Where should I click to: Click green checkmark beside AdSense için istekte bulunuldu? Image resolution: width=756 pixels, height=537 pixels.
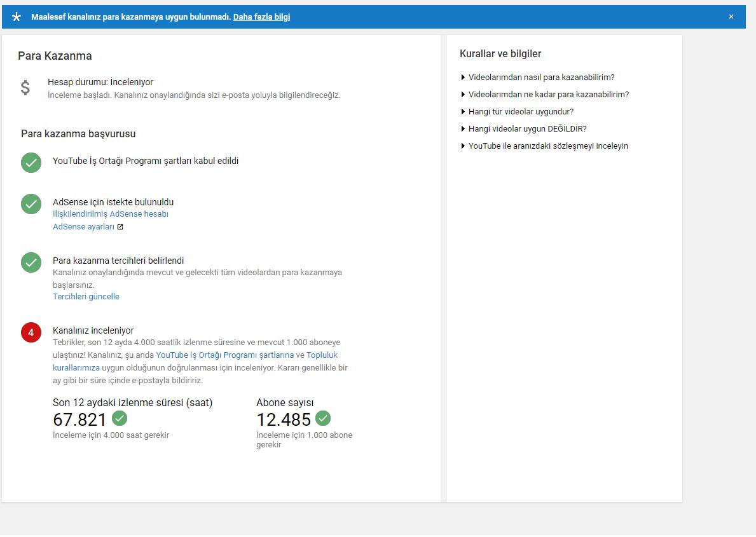tap(31, 204)
